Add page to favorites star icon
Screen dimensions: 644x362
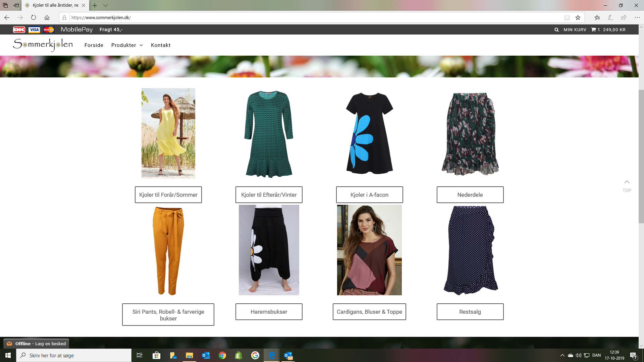click(578, 17)
